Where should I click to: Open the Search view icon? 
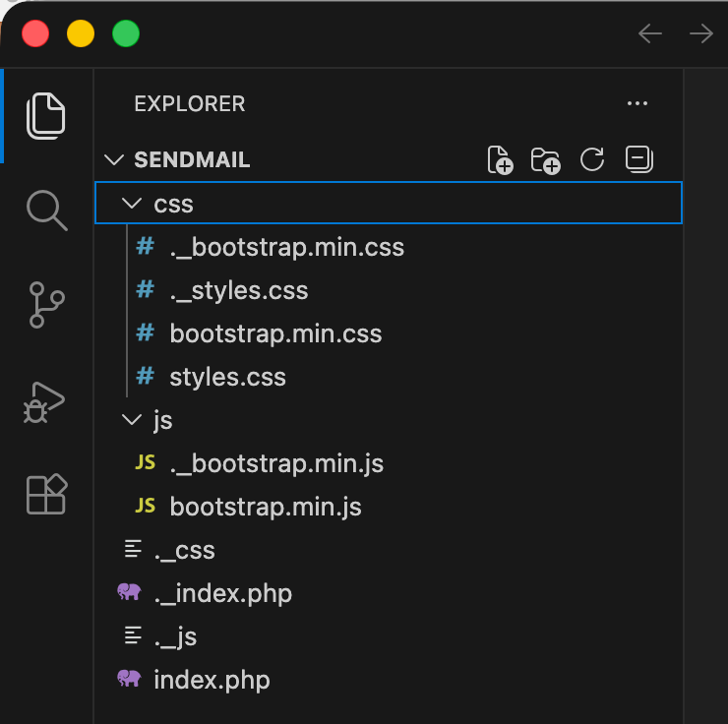(46, 210)
